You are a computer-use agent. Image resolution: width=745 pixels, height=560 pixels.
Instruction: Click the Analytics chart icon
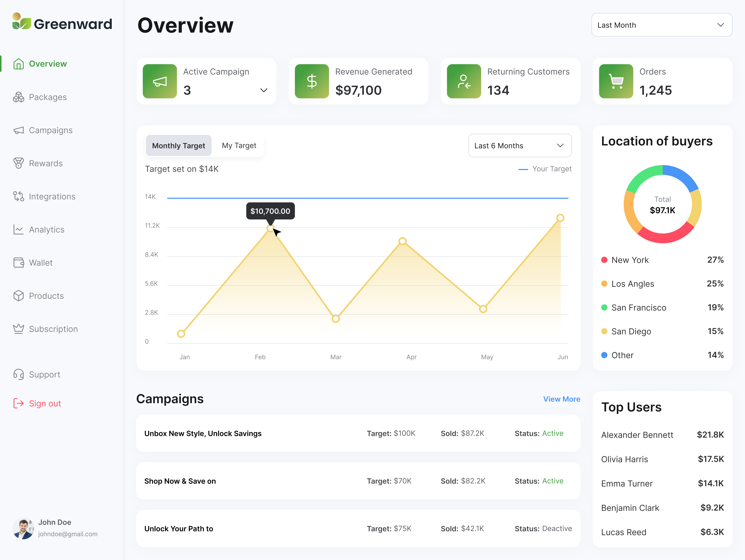18,229
